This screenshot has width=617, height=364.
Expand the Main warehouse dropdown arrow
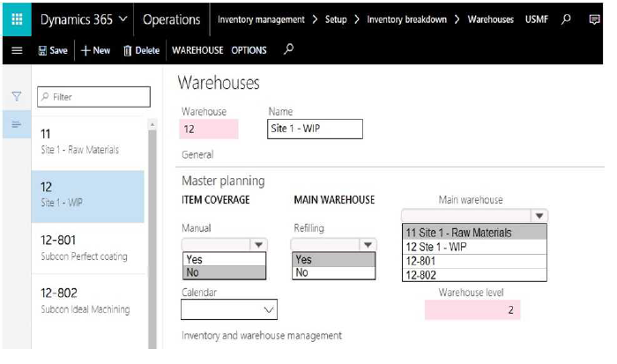point(539,216)
